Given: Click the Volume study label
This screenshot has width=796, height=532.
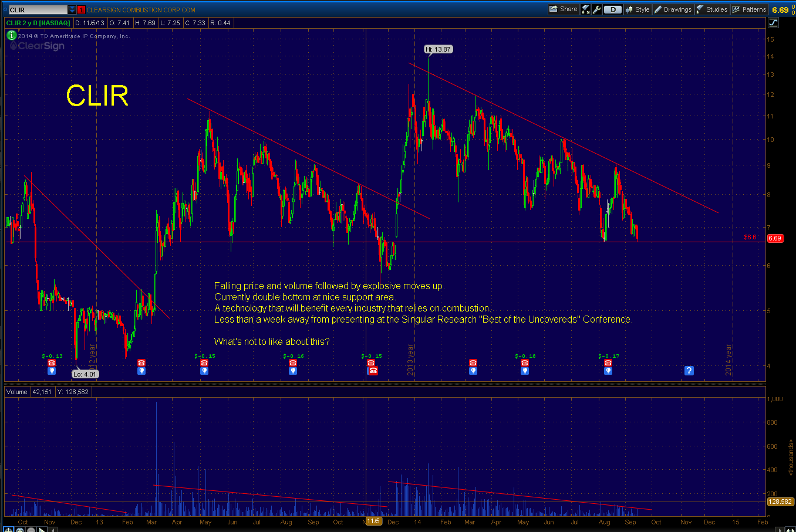Looking at the screenshot, I should 17,392.
